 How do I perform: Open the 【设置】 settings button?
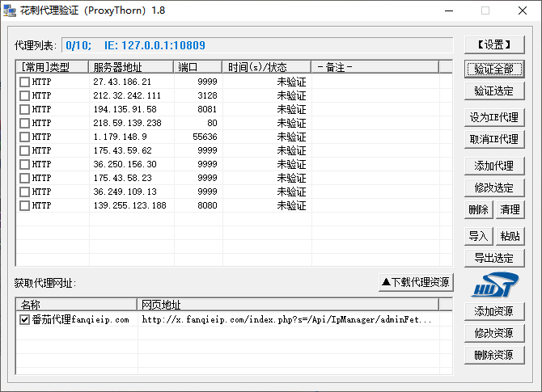click(x=494, y=44)
